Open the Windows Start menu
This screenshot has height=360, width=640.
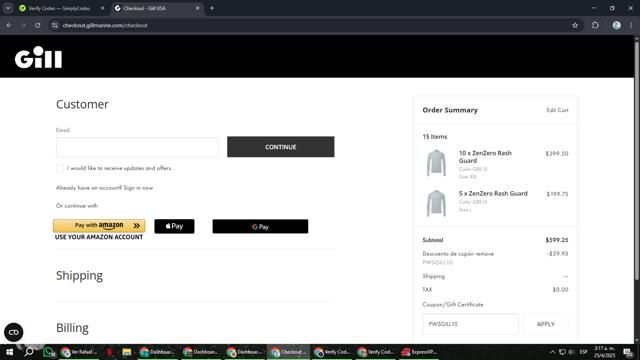tap(9, 352)
